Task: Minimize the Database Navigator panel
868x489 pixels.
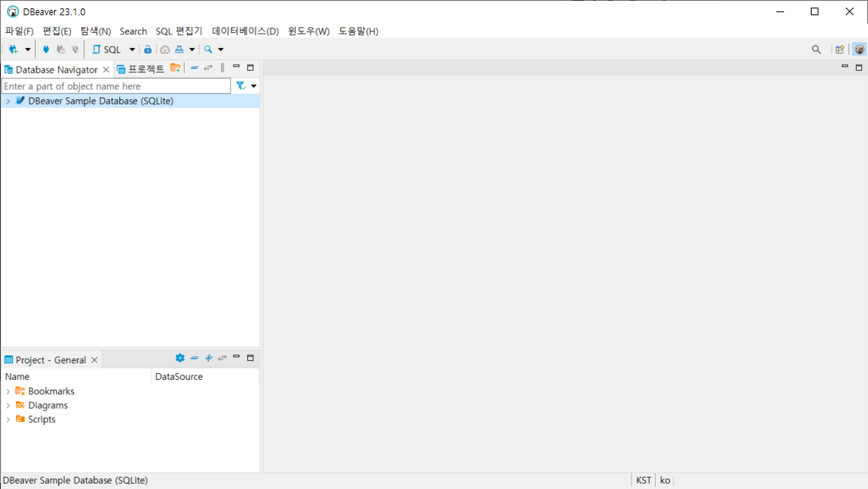Action: [236, 67]
